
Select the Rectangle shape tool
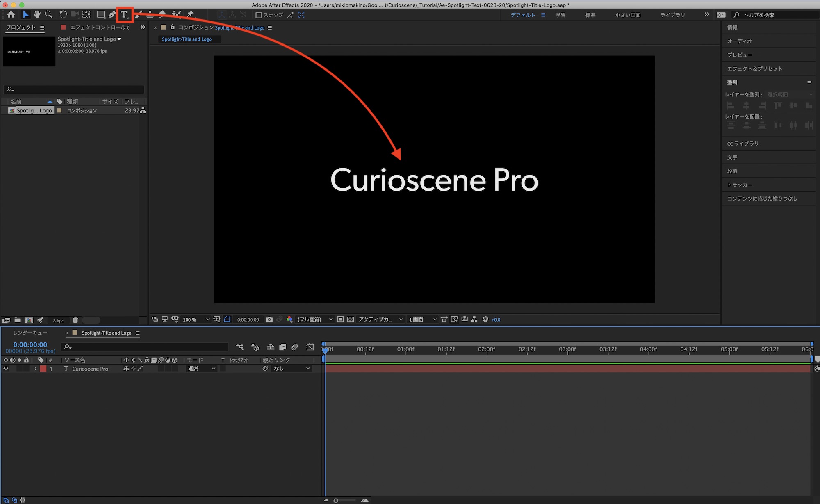click(x=100, y=15)
